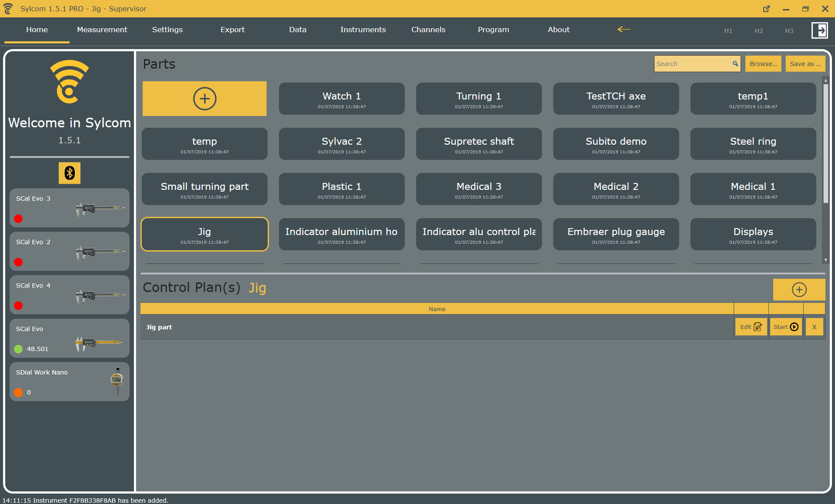Click the Name column header
The image size is (835, 504).
pyautogui.click(x=437, y=309)
